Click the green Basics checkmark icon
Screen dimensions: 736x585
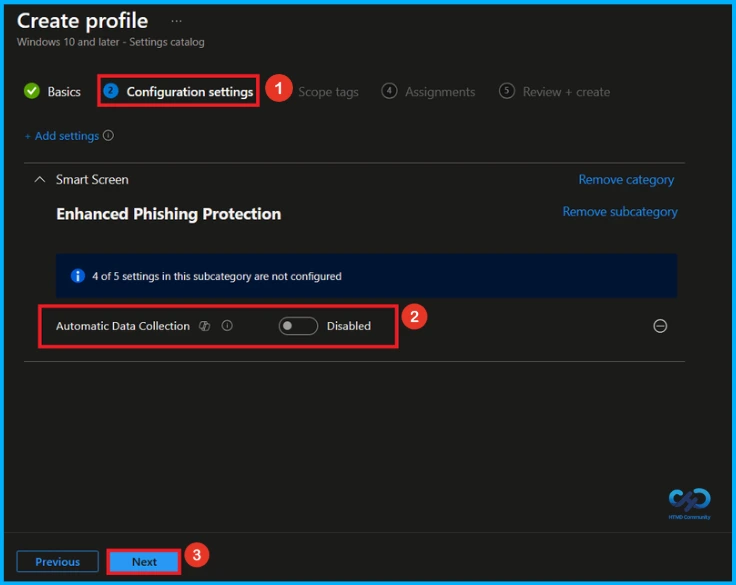[x=32, y=91]
